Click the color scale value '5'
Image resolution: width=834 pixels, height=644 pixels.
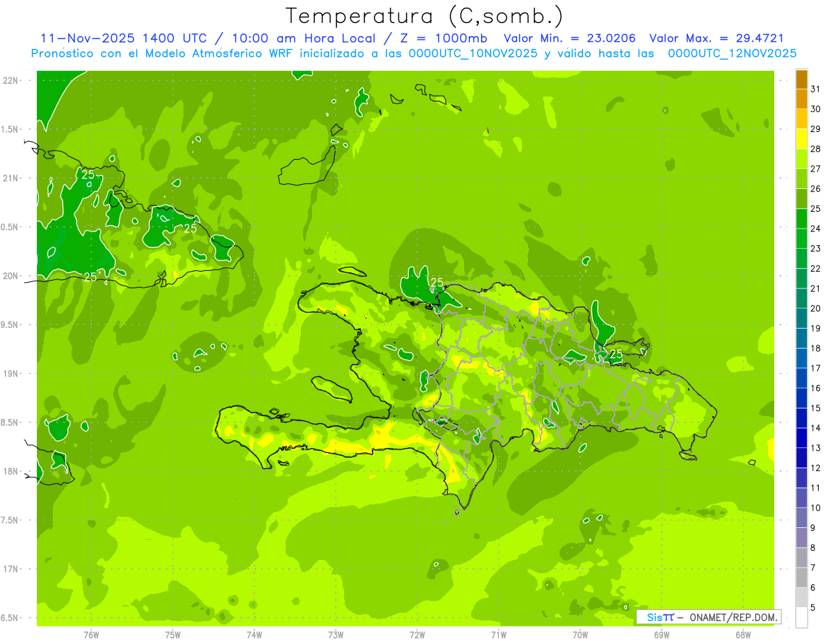pos(813,608)
